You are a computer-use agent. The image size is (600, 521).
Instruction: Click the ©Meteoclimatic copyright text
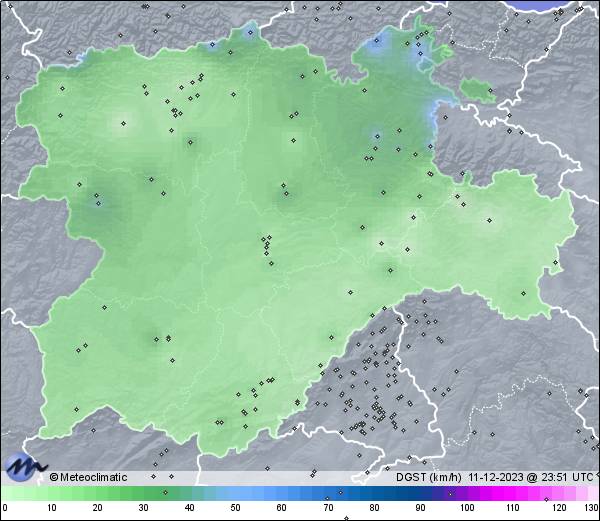coord(88,477)
